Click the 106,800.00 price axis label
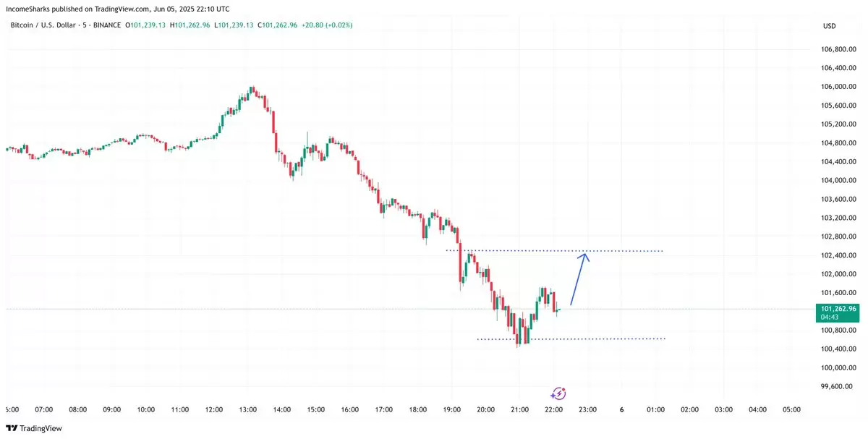868x439 pixels. 838,49
